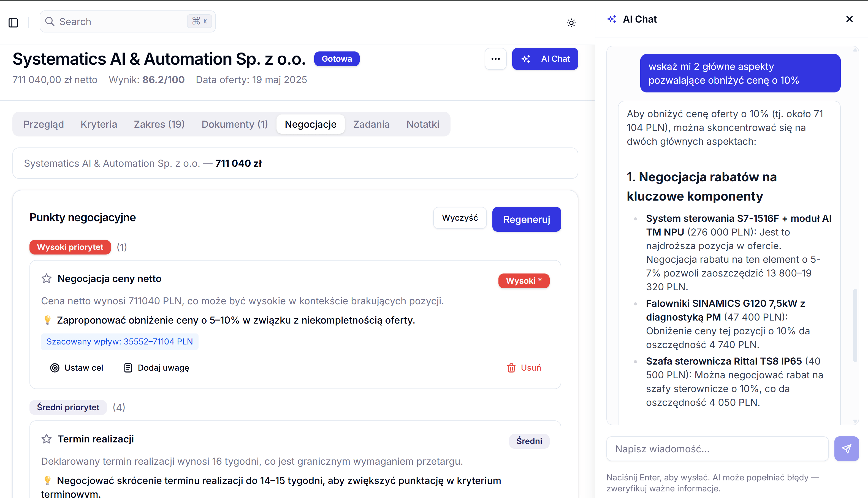
Task: Click the Punkty negocjacyjne heading
Action: 83,218
